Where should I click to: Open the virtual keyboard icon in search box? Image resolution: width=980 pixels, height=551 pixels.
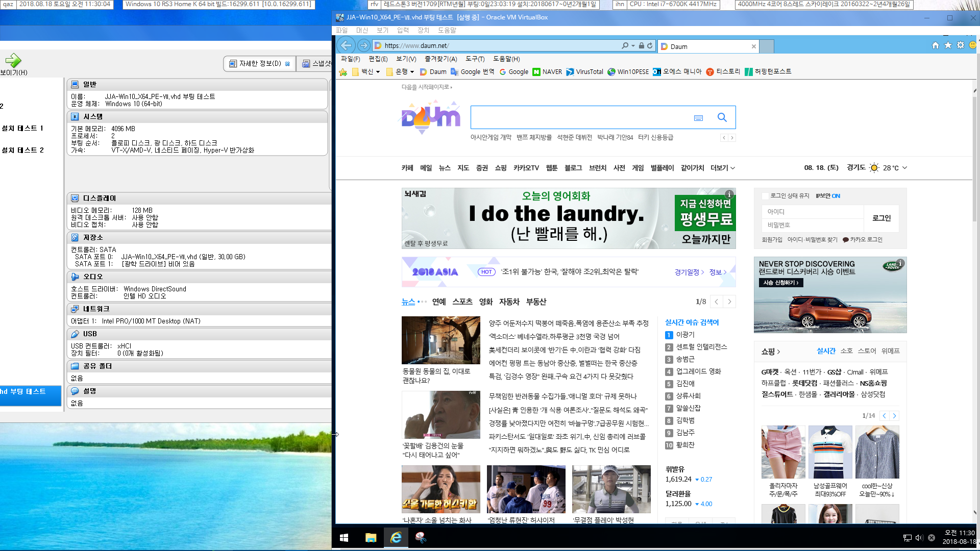pyautogui.click(x=698, y=118)
